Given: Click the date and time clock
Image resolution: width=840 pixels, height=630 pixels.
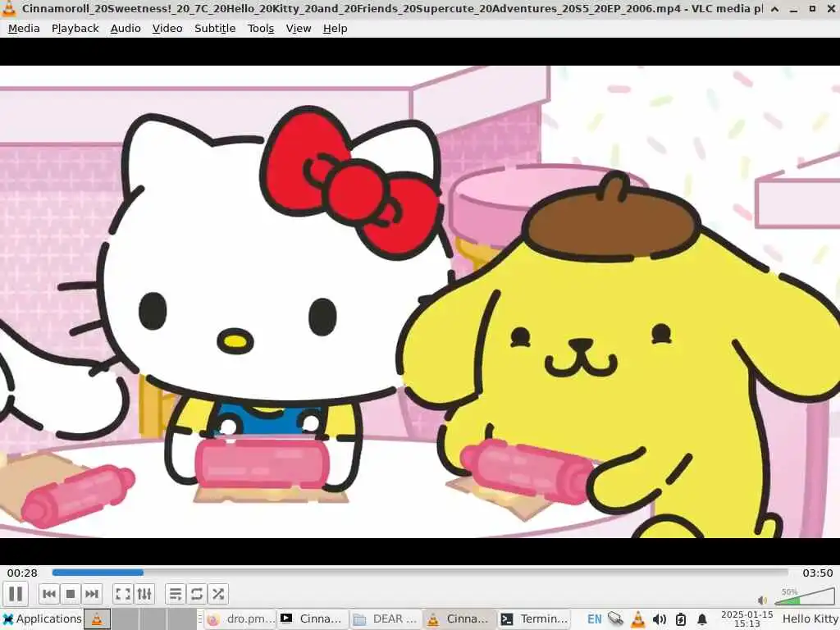Looking at the screenshot, I should click(x=746, y=619).
